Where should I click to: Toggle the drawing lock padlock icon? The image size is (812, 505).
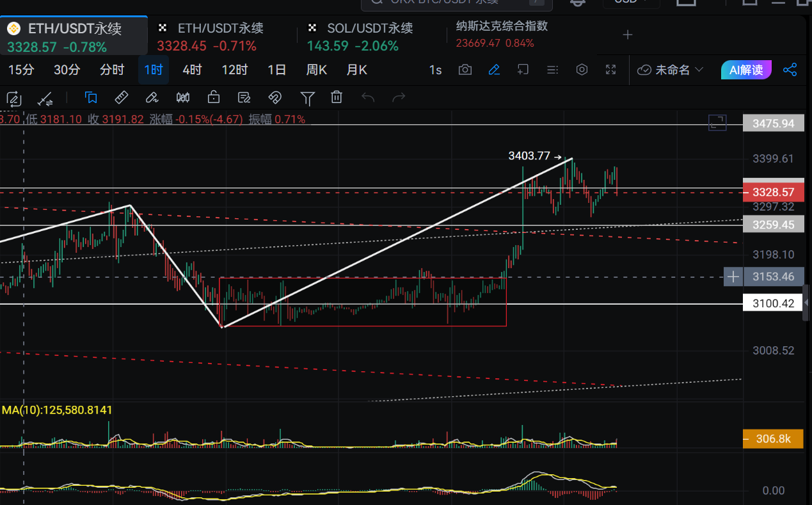click(214, 97)
